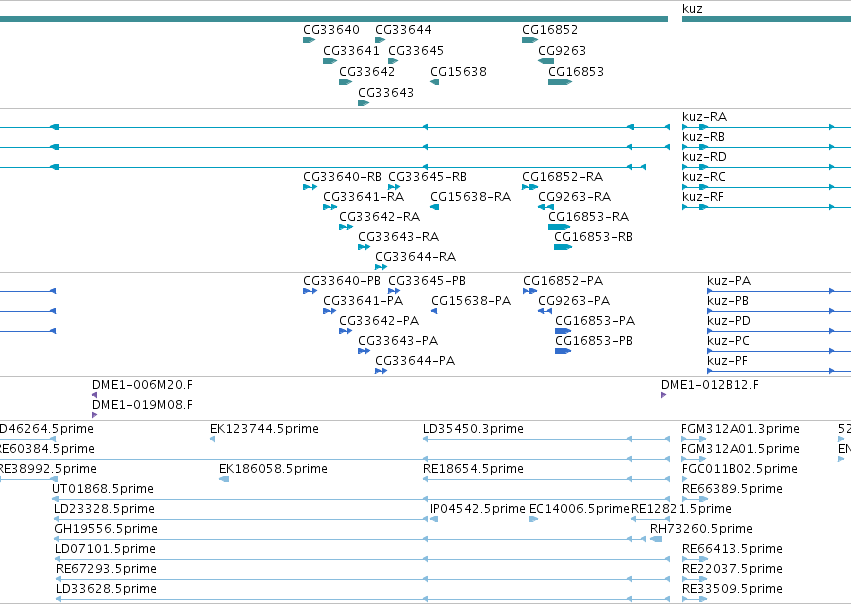Viewport: 851px width, 604px height.
Task: Click the LD35450.3prime EST label
Action: pyautogui.click(x=473, y=429)
